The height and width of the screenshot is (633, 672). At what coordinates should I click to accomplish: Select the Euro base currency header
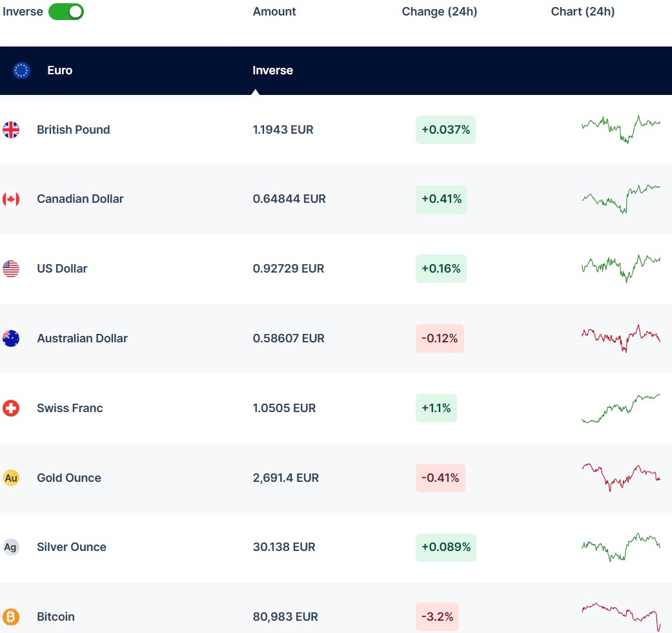(59, 70)
